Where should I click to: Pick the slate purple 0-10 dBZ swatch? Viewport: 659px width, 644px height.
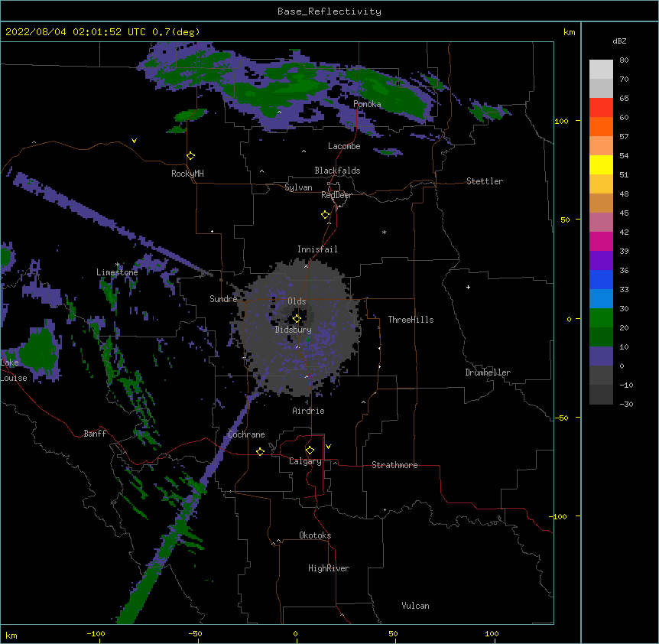point(601,356)
